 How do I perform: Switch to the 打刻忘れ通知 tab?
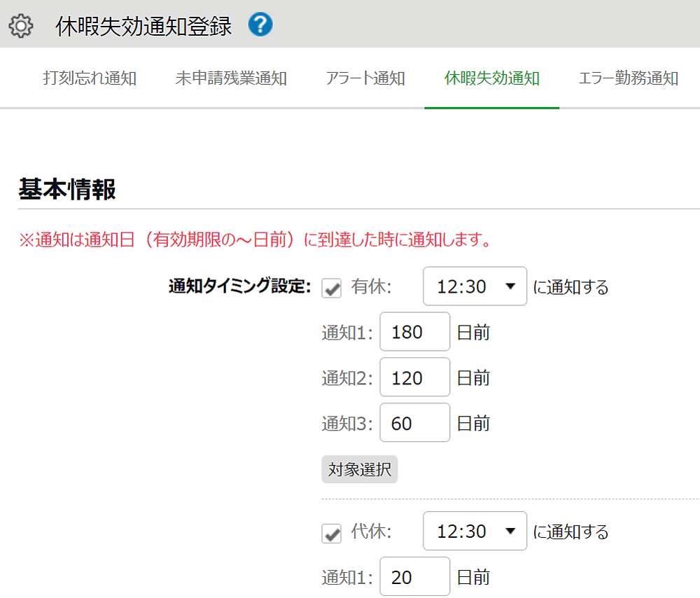tap(90, 78)
